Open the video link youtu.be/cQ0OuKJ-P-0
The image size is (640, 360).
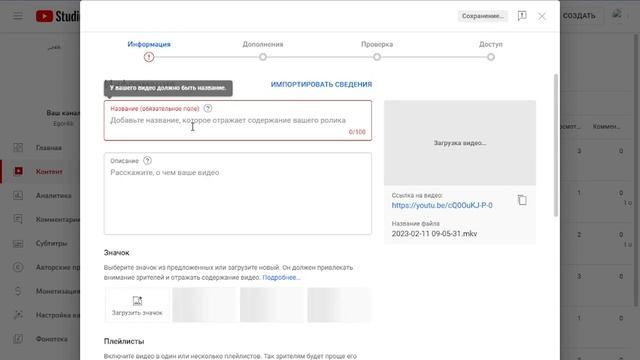point(442,205)
